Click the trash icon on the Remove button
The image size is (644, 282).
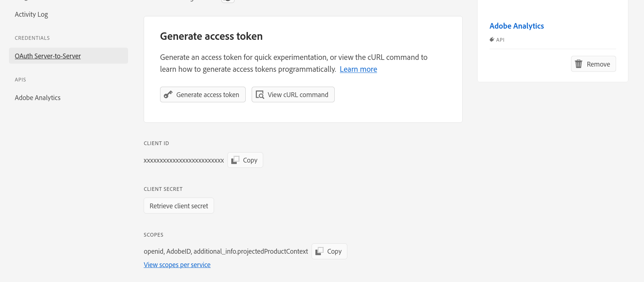tap(578, 64)
